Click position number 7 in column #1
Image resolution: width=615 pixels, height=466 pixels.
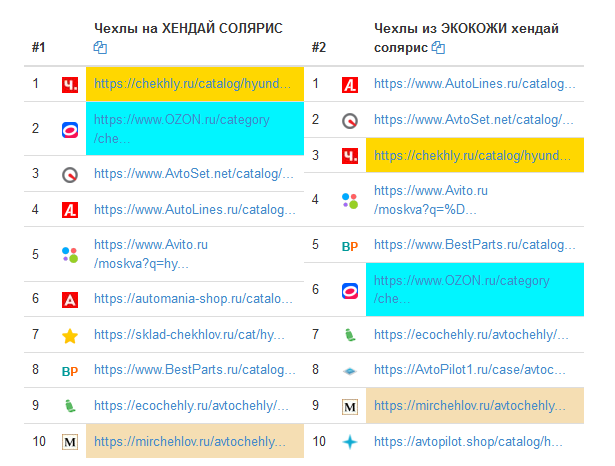(36, 335)
